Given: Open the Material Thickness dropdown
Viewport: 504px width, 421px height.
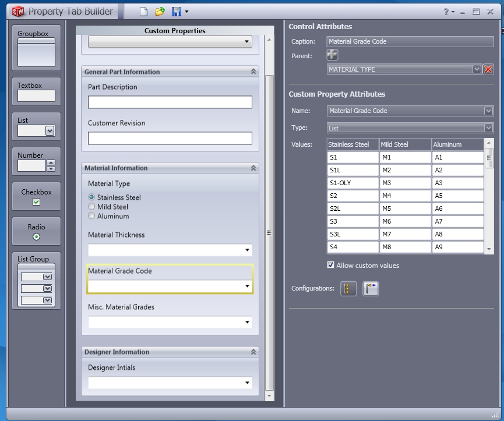Looking at the screenshot, I should pos(247,250).
